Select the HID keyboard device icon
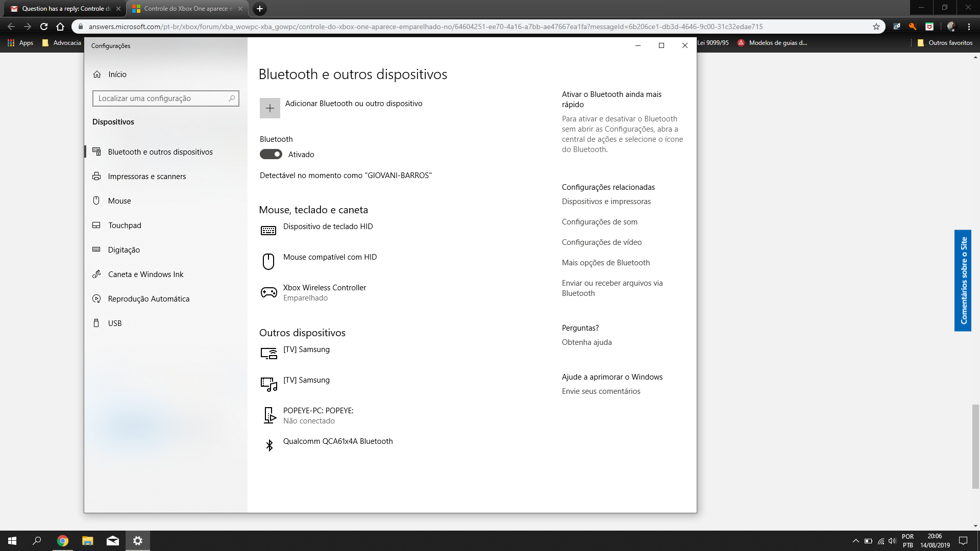This screenshot has height=551, width=980. point(268,231)
